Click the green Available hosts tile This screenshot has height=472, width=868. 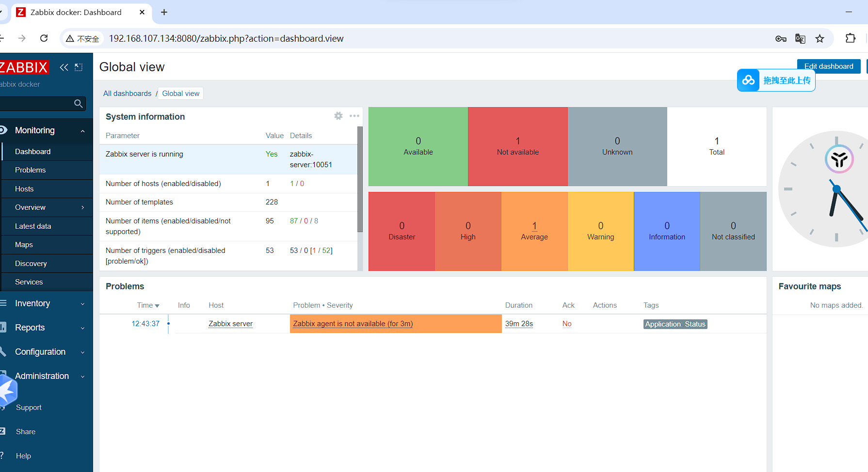pos(418,146)
